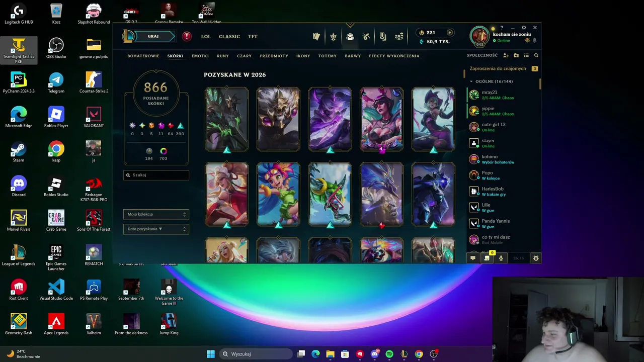Open the TOTEMY tab
Viewport: 644px width, 362px height.
tap(328, 56)
